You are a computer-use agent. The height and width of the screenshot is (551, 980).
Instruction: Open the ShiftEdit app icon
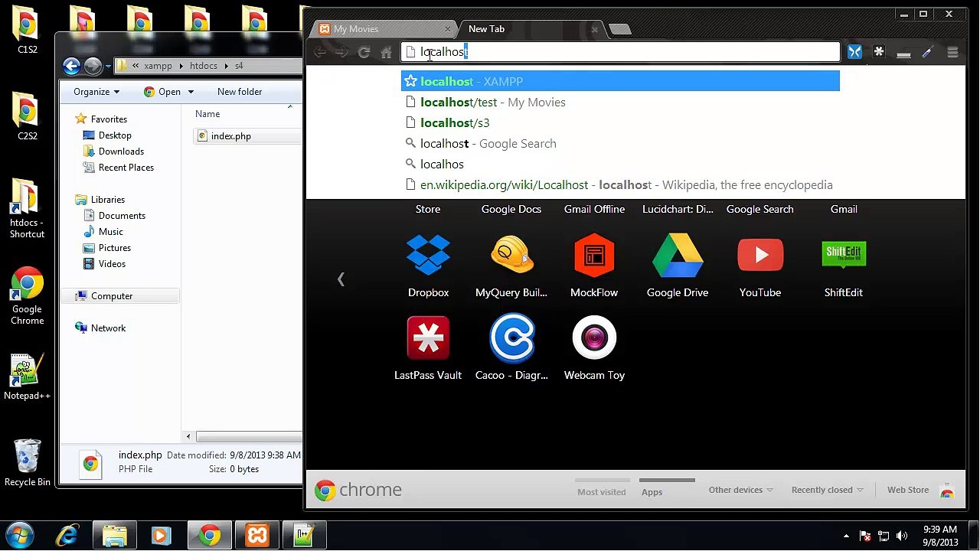843,256
